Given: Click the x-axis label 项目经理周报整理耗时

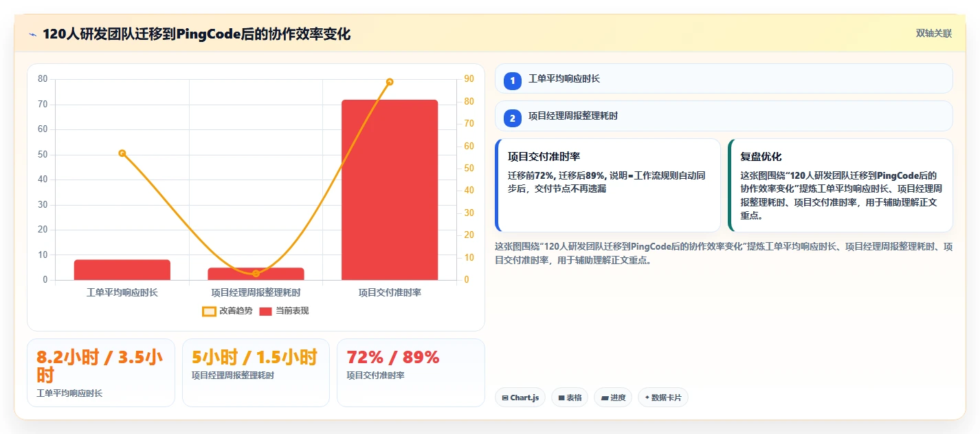Looking at the screenshot, I should 256,292.
